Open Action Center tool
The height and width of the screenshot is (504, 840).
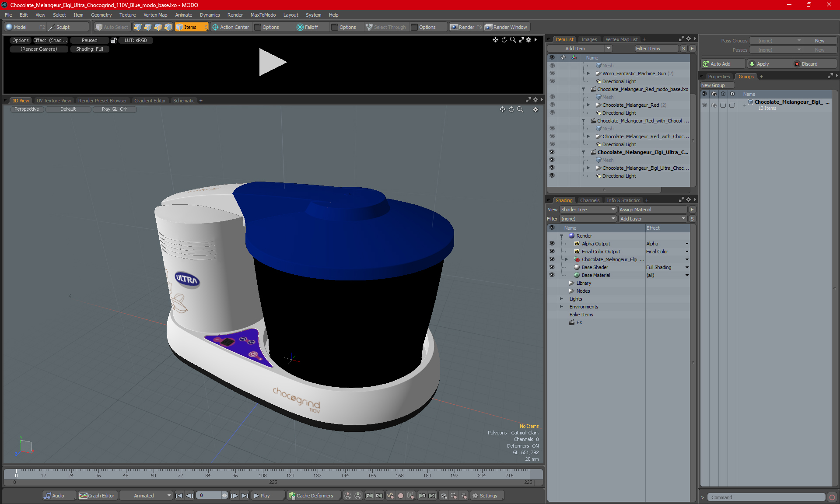[231, 27]
